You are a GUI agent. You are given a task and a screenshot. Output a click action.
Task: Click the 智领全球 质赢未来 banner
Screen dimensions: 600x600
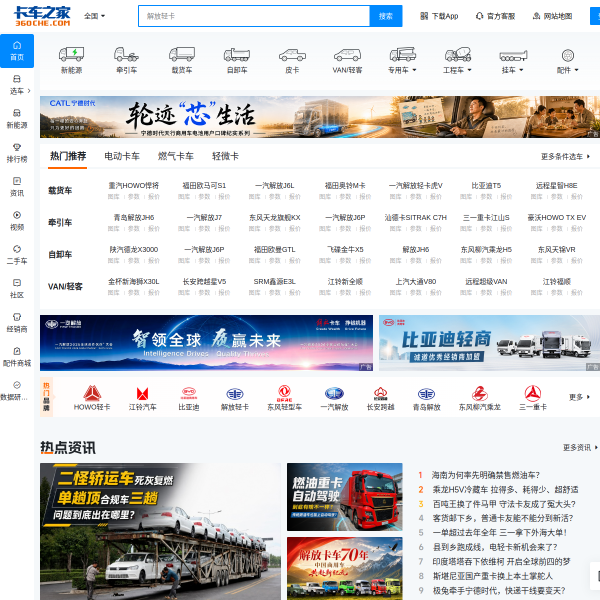tap(206, 343)
